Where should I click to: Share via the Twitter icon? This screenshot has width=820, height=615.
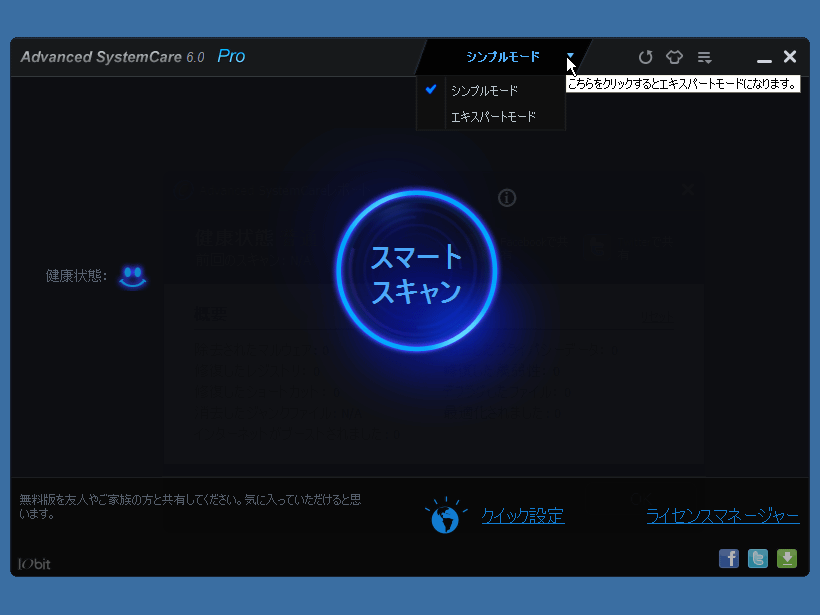(757, 559)
